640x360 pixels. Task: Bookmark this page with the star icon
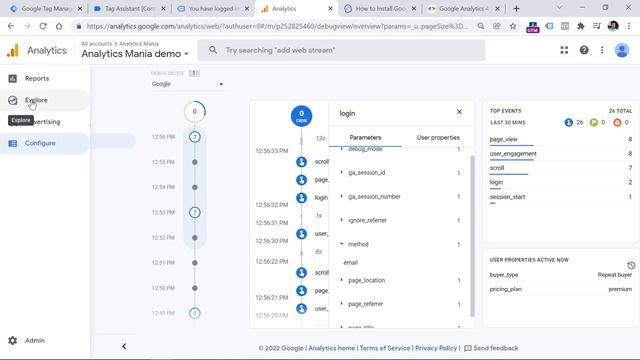pos(513,26)
